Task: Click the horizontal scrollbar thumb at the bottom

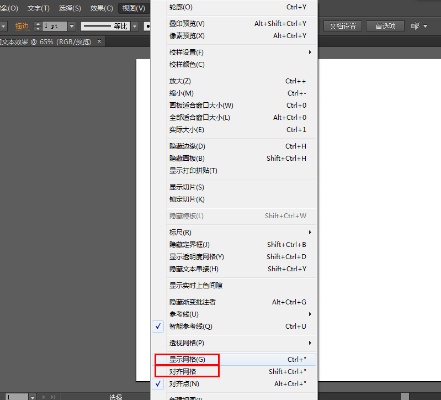Action: pyautogui.click(x=405, y=397)
